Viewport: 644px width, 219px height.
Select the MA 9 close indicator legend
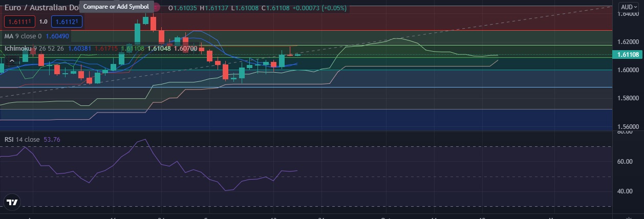(x=23, y=36)
